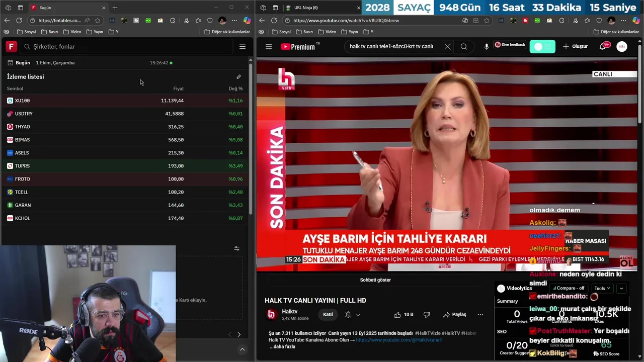
Task: Bookmark the Fintables page with star
Action: 98,21
